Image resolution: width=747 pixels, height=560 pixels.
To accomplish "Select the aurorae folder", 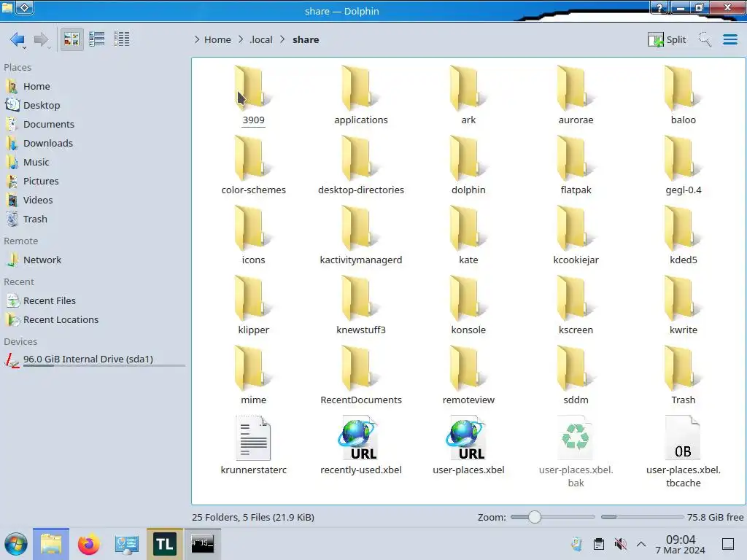I will click(x=576, y=96).
